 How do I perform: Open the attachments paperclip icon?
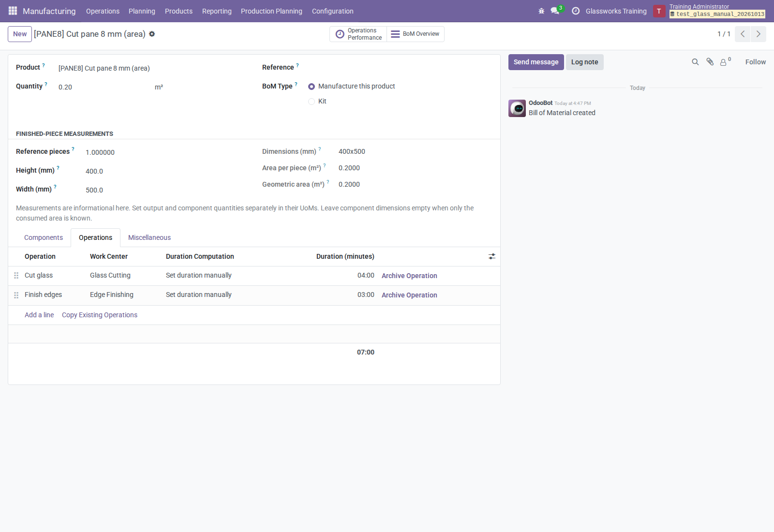pos(710,62)
